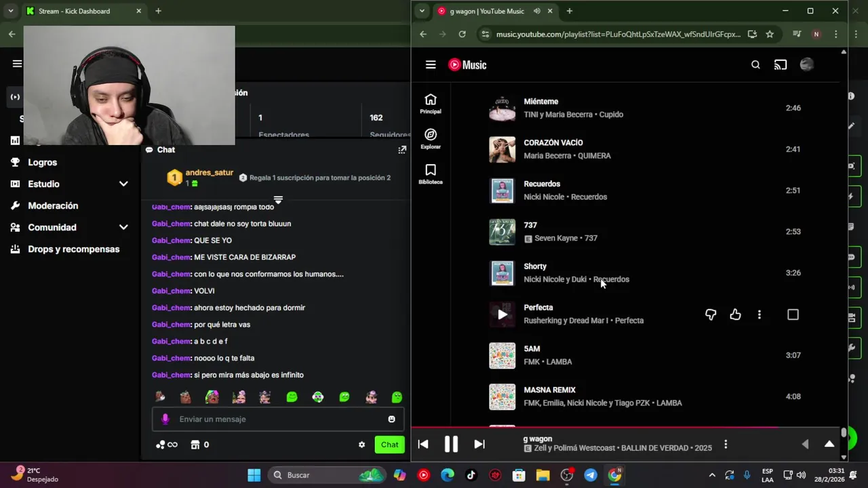The image size is (868, 488).
Task: Open new tab in YouTube Music window
Action: click(x=570, y=11)
